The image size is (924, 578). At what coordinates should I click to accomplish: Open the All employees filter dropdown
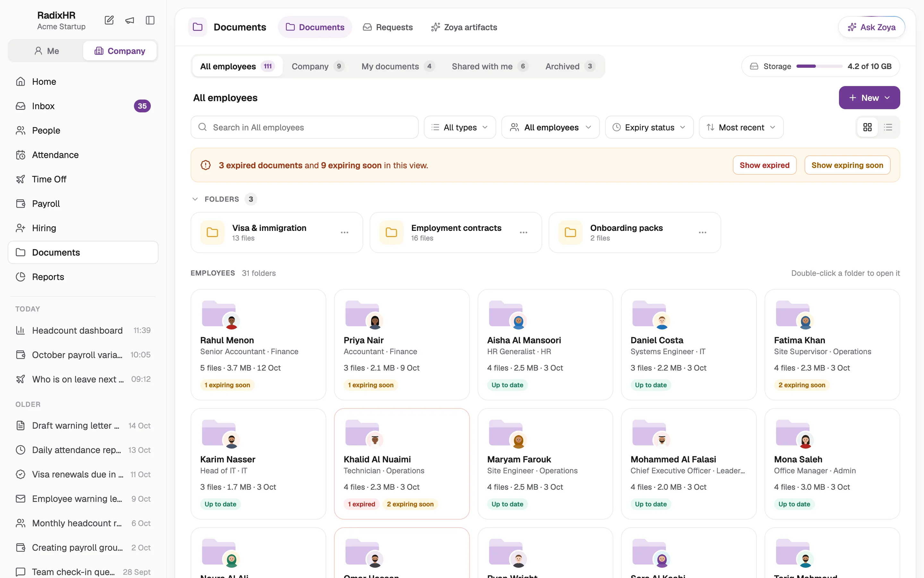tap(551, 127)
